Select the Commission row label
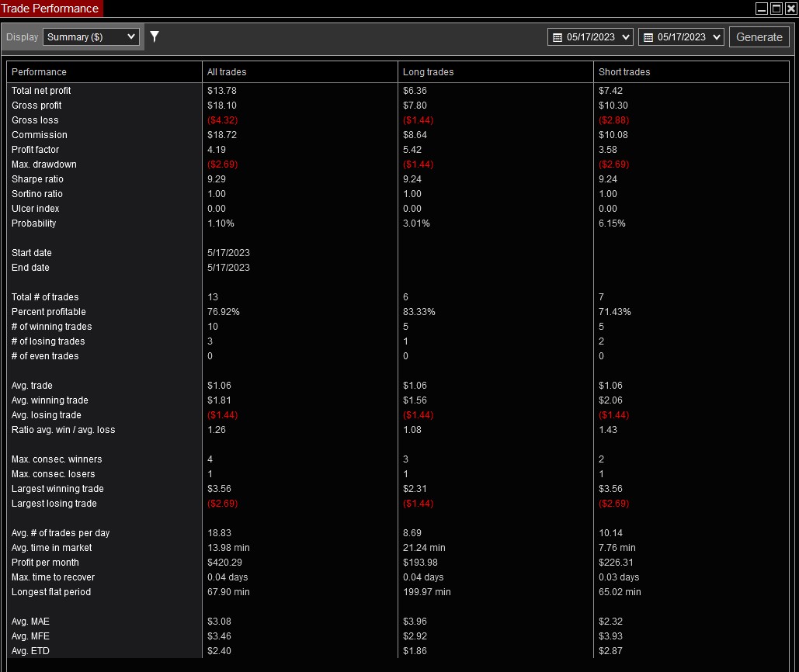The width and height of the screenshot is (799, 672). (40, 135)
